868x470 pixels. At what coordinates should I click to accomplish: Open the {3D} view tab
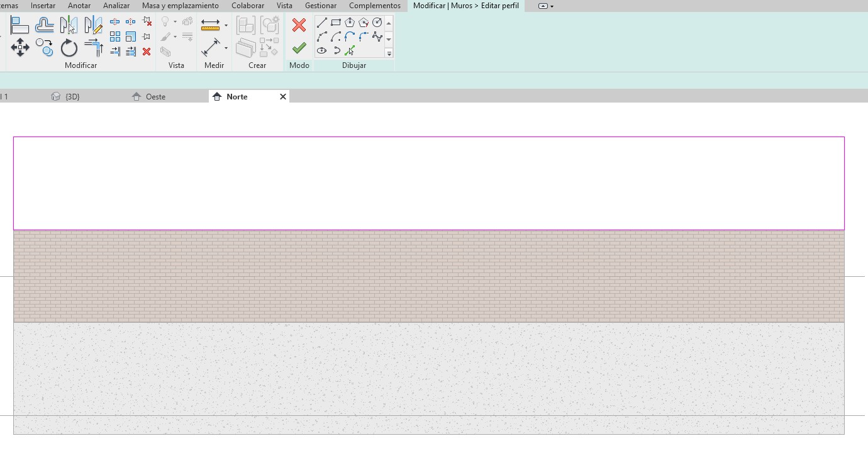pyautogui.click(x=72, y=97)
